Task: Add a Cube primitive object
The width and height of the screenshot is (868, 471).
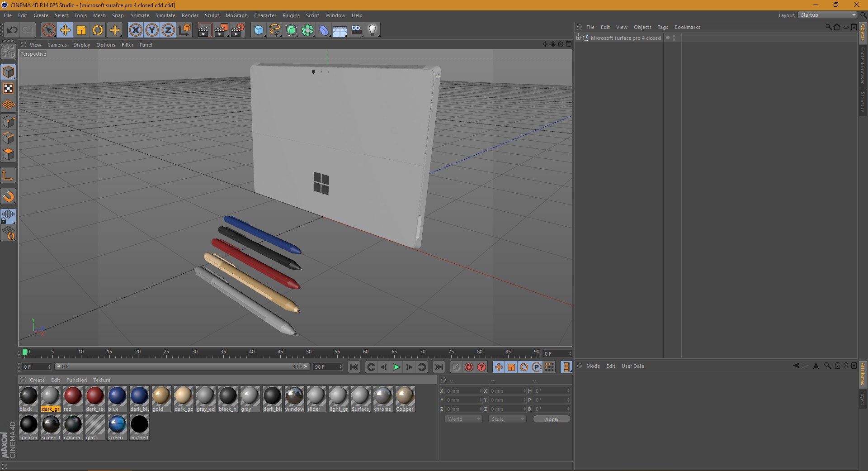Action: coord(258,30)
